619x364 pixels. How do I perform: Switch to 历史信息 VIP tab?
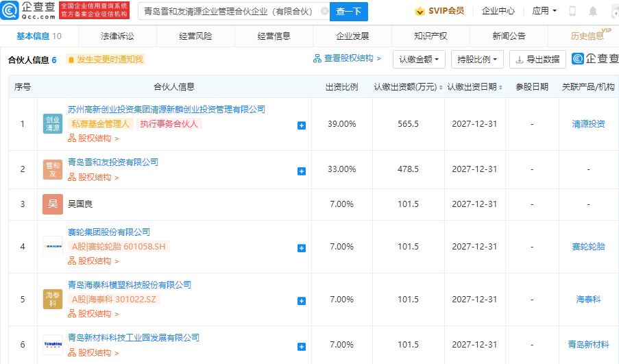click(x=587, y=36)
